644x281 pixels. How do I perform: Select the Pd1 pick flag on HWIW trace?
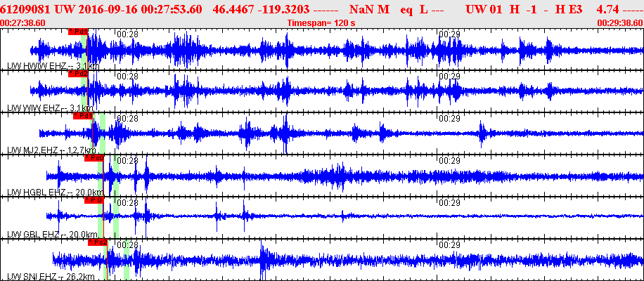pos(78,32)
